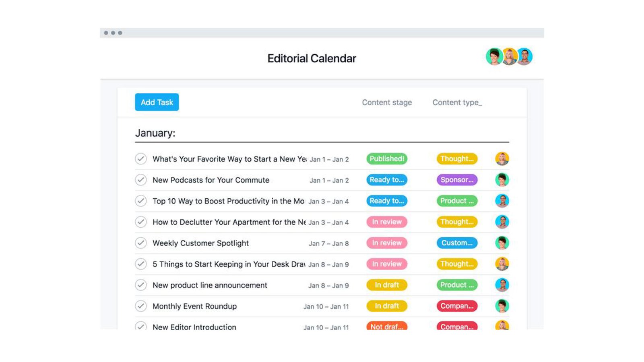
Task: Open the assignee avatar on New Podcasts row
Action: click(502, 180)
